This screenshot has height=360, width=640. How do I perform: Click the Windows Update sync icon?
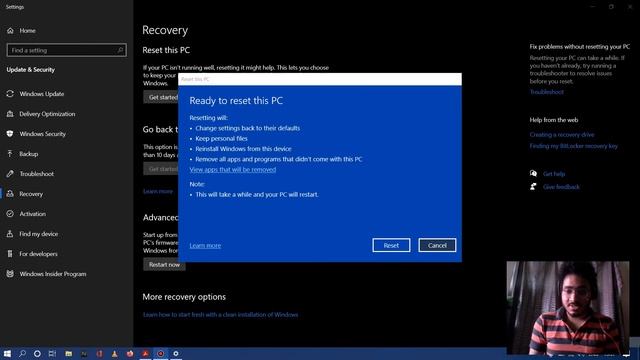(x=10, y=94)
